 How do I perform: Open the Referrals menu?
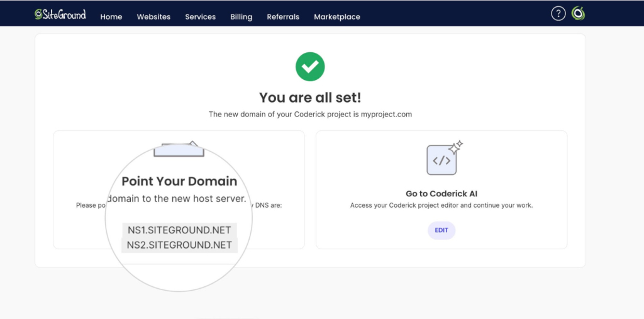pyautogui.click(x=283, y=17)
